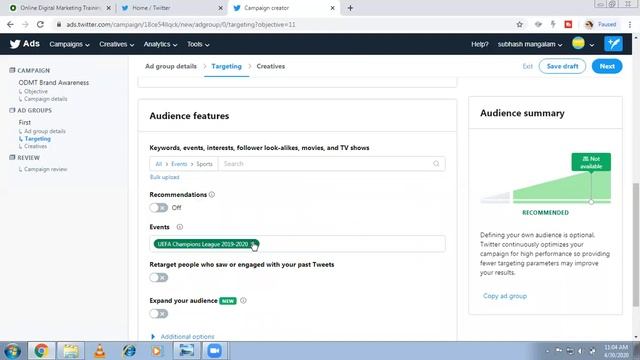Click the AD GROUPS section icon in the sidebar
640x360 pixels.
[12, 110]
